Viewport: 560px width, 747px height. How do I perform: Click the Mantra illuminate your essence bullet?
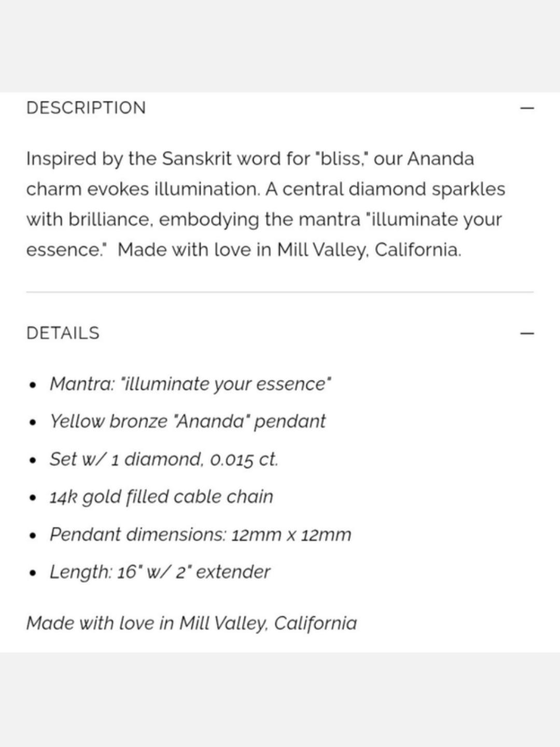[190, 384]
